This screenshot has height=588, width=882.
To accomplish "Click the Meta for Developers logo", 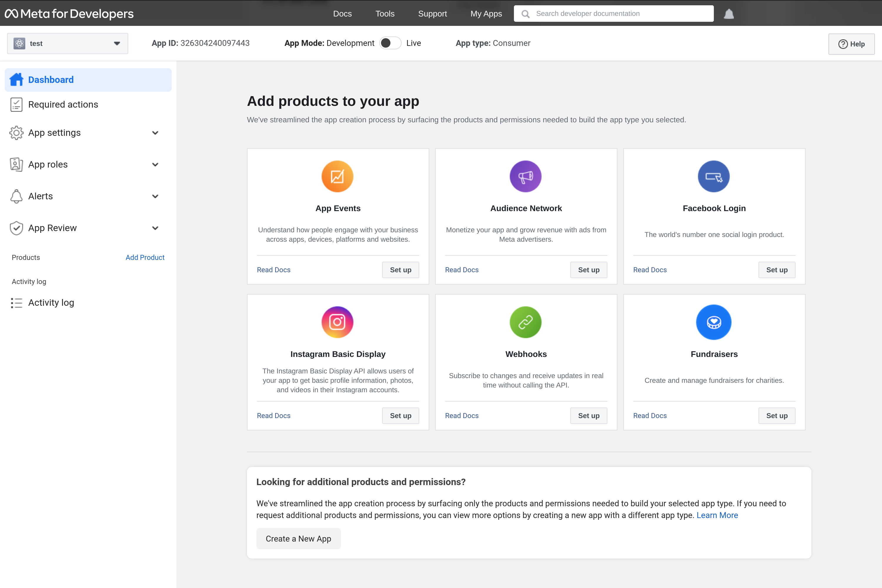I will click(69, 14).
